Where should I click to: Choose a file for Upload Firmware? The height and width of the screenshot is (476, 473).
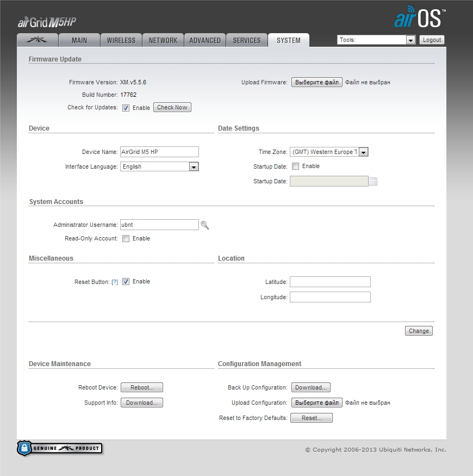coord(317,82)
